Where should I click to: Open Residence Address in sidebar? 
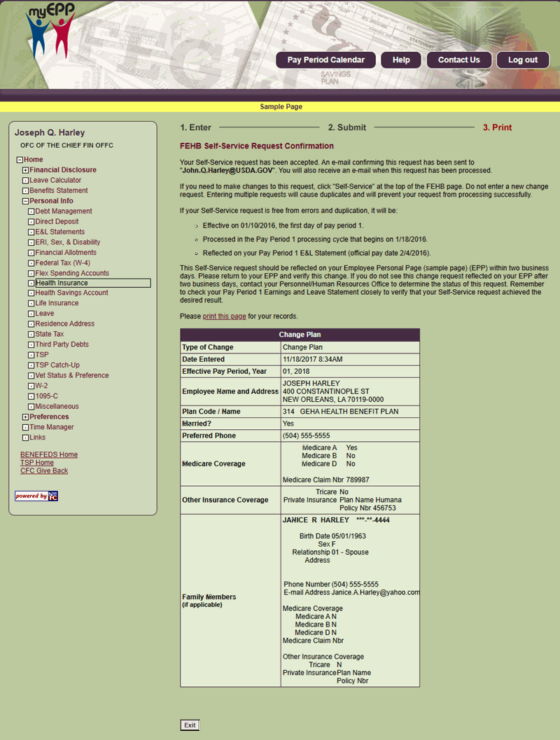click(64, 324)
